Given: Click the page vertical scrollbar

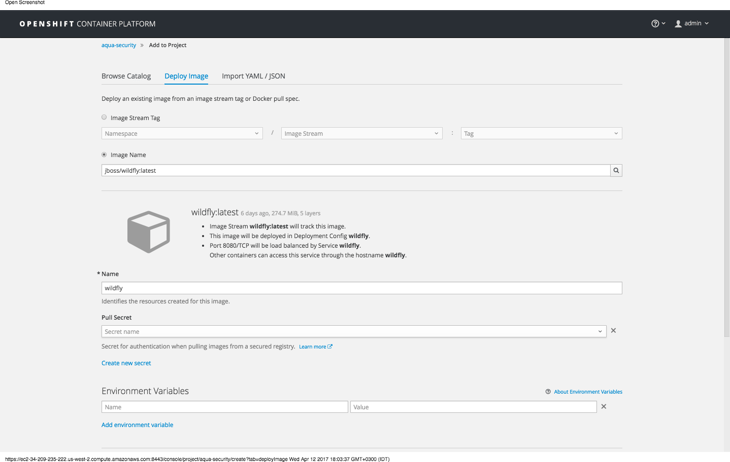Looking at the screenshot, I should 727,186.
